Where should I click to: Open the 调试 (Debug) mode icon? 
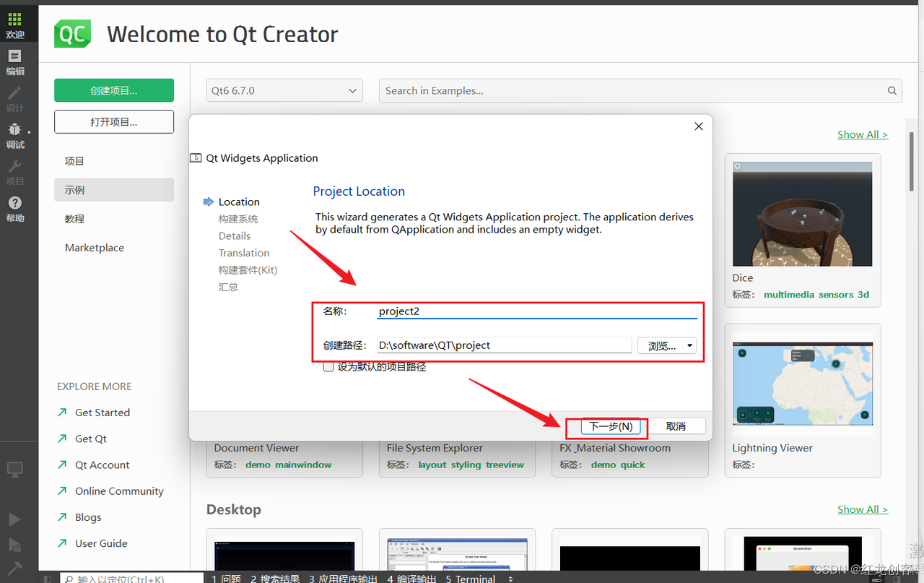pyautogui.click(x=14, y=135)
